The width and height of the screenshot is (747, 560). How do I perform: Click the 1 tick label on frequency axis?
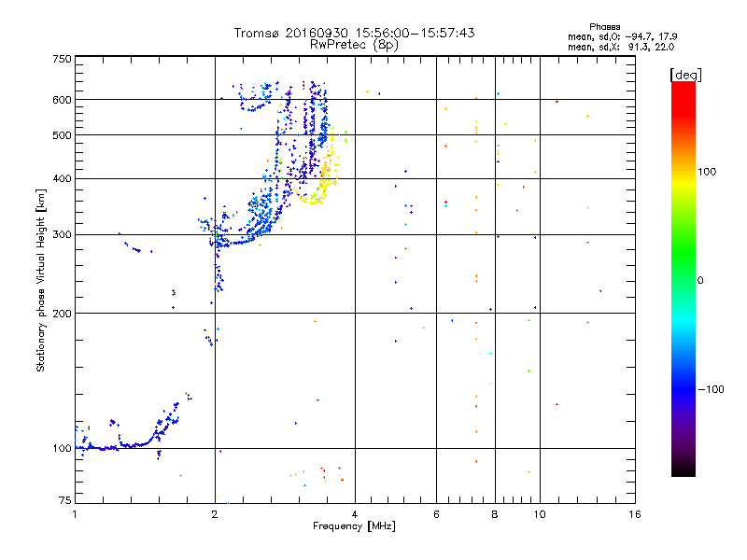(x=75, y=514)
